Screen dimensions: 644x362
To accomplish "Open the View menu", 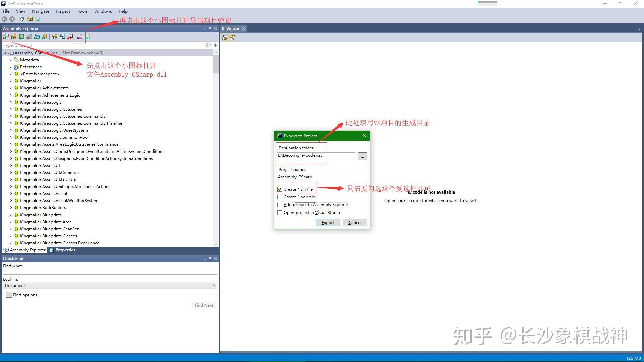I will (20, 11).
